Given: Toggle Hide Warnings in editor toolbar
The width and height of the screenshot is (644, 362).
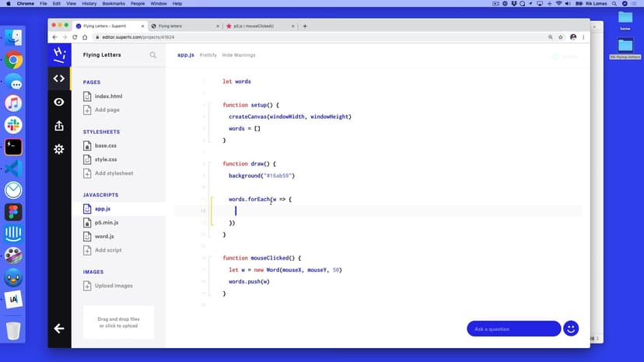Looking at the screenshot, I should click(x=239, y=55).
